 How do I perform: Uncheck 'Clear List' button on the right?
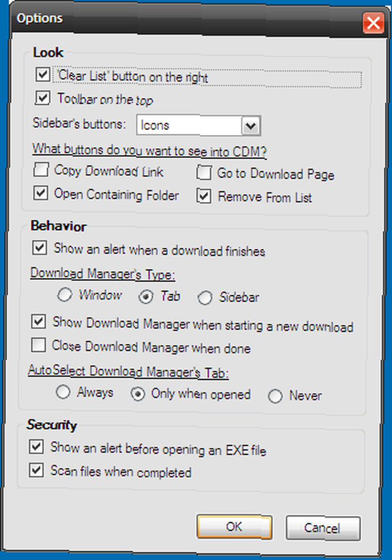[43, 74]
